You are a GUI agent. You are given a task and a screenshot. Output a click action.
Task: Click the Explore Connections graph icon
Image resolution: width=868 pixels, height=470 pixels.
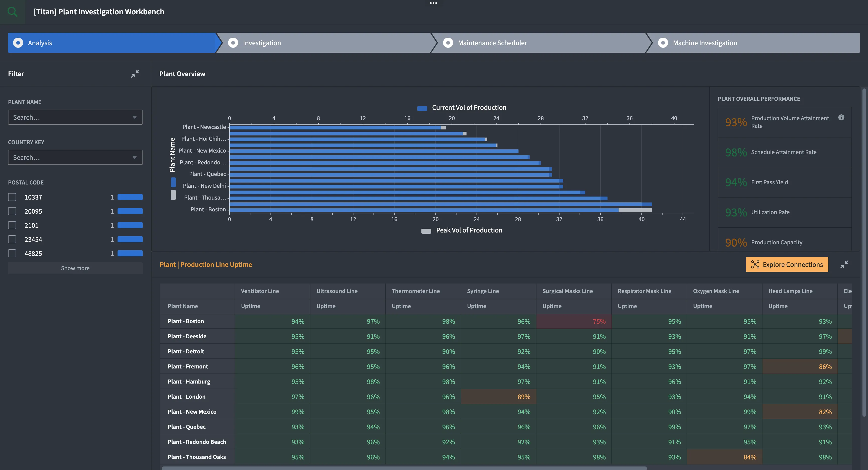pos(755,265)
